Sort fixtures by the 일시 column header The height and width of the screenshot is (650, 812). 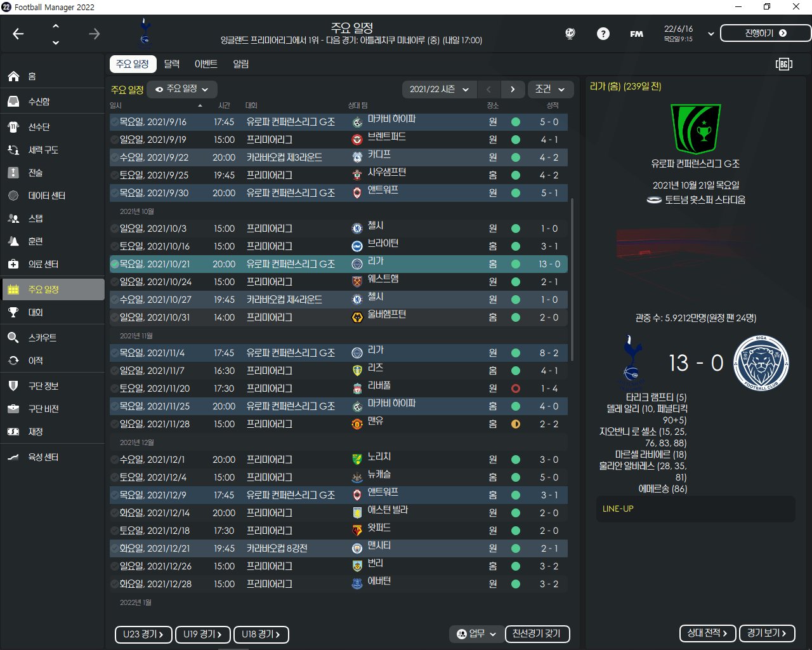pos(156,105)
